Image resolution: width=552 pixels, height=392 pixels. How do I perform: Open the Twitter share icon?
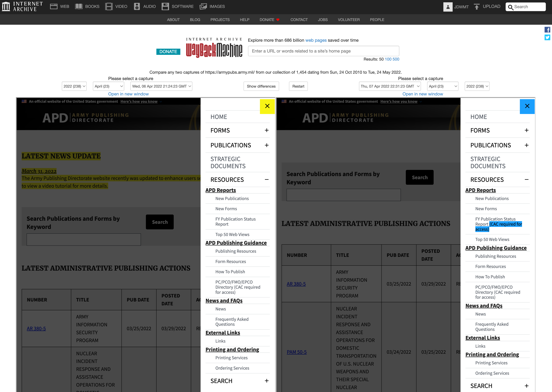(x=547, y=37)
